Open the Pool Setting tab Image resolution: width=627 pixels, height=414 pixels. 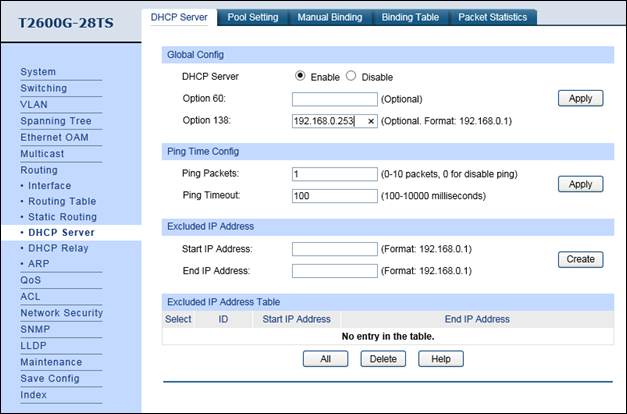(x=253, y=17)
